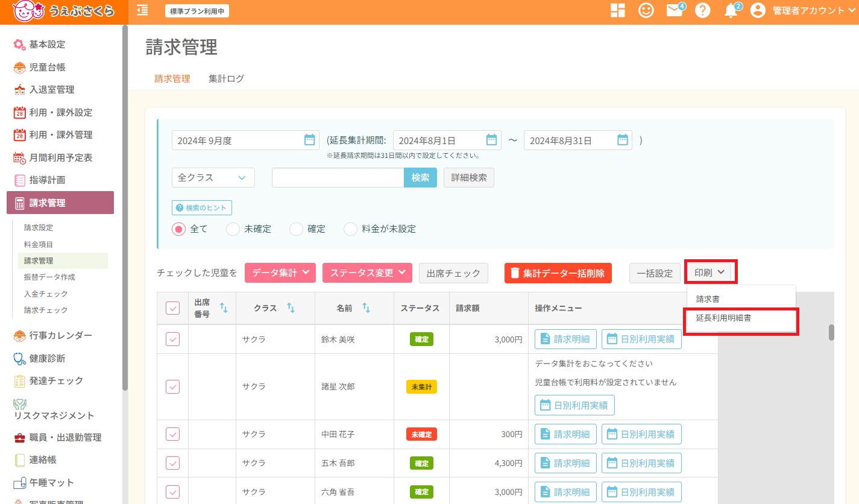The image size is (859, 504).
Task: Select the 確定 radio button
Action: click(x=296, y=229)
